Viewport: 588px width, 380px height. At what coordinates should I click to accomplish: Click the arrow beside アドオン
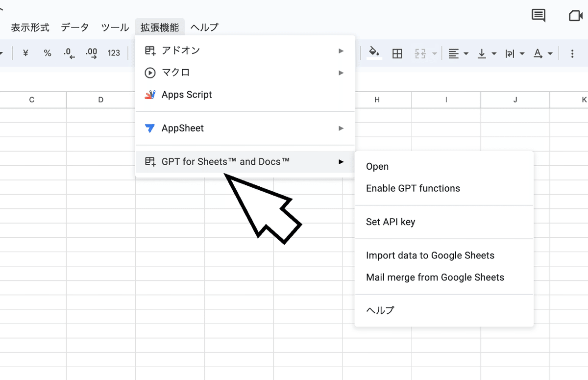[x=341, y=51]
